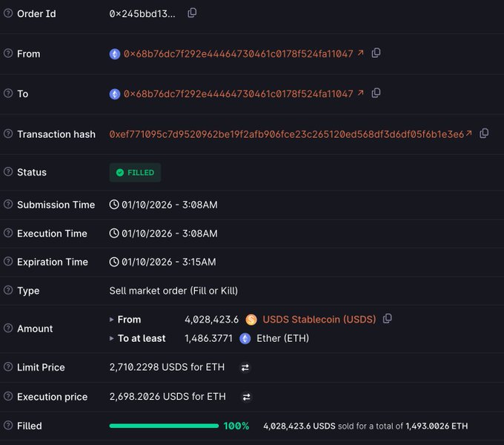Click help icon beside From row
The height and width of the screenshot is (445, 504).
click(8, 53)
